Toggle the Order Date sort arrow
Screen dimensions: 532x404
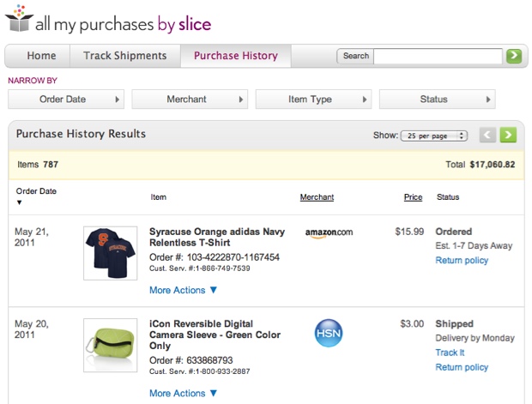tap(20, 203)
